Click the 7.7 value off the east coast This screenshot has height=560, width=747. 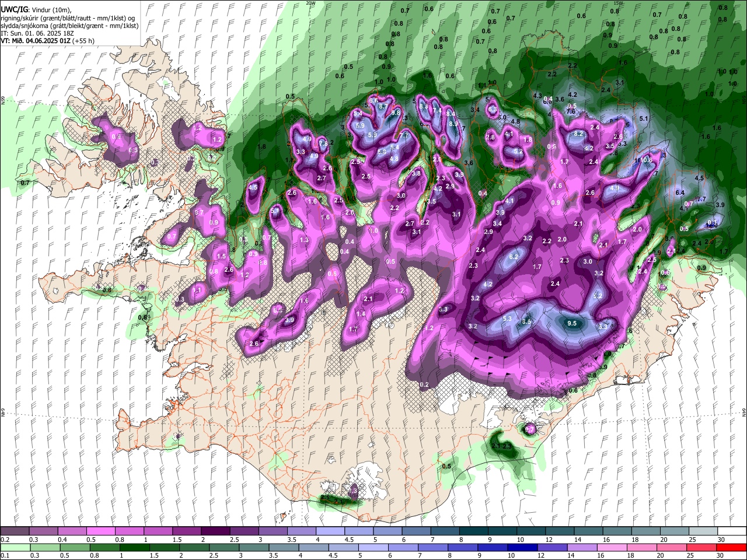coord(702,199)
